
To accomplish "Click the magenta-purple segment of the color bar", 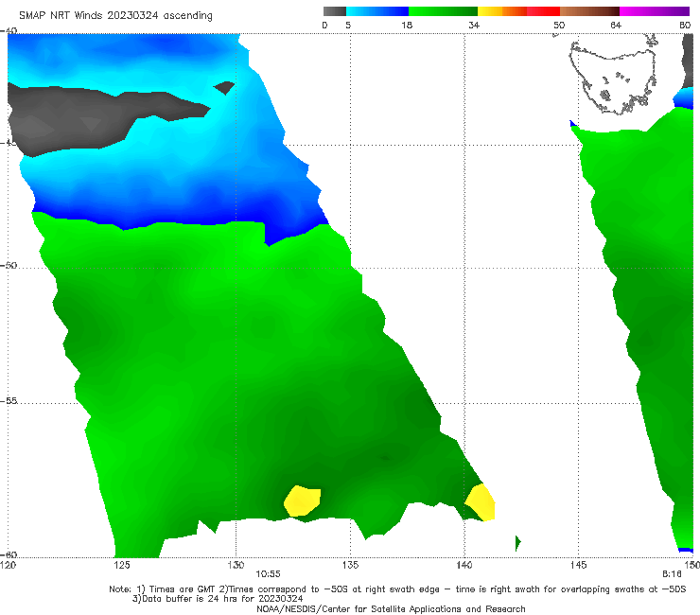I will [655, 11].
